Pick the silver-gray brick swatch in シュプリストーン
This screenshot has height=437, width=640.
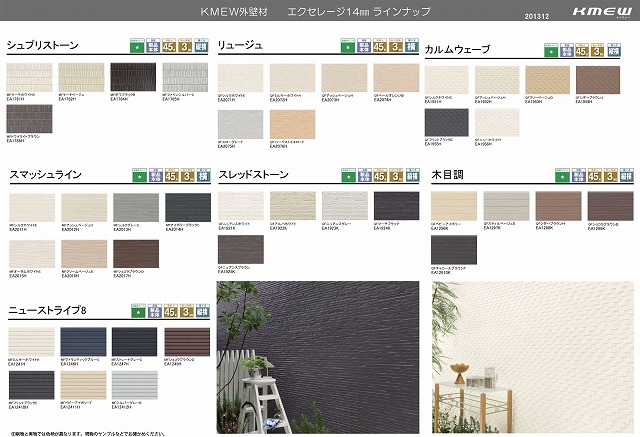[185, 77]
